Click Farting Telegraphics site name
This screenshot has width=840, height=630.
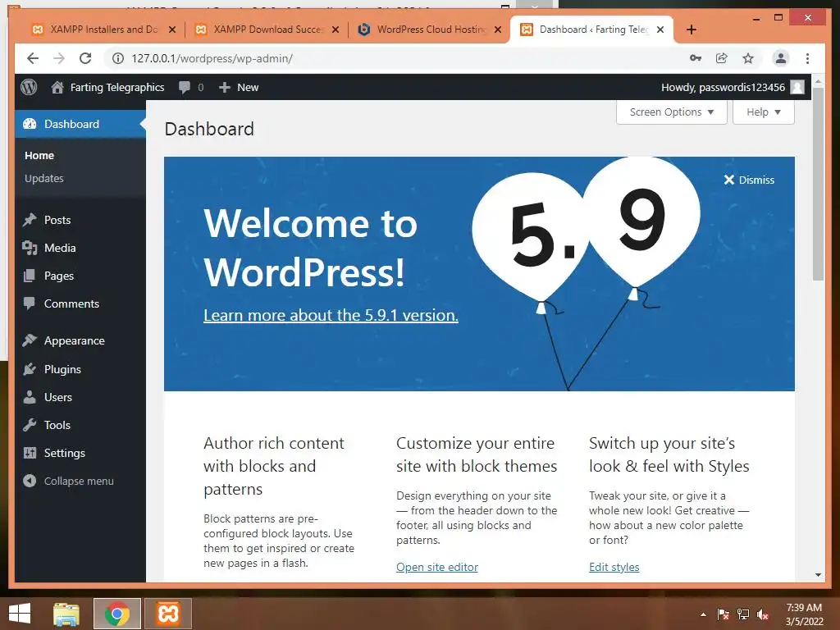(x=117, y=87)
